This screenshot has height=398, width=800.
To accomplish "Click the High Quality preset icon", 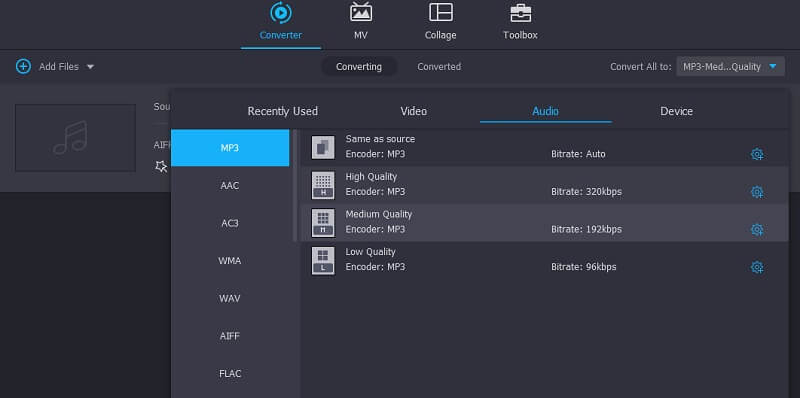I will (x=323, y=185).
